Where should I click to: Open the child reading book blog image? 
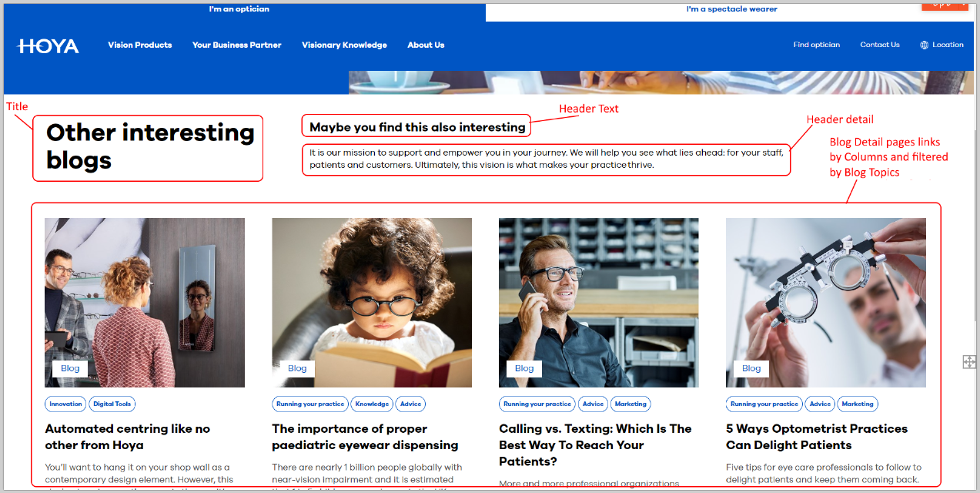(372, 302)
